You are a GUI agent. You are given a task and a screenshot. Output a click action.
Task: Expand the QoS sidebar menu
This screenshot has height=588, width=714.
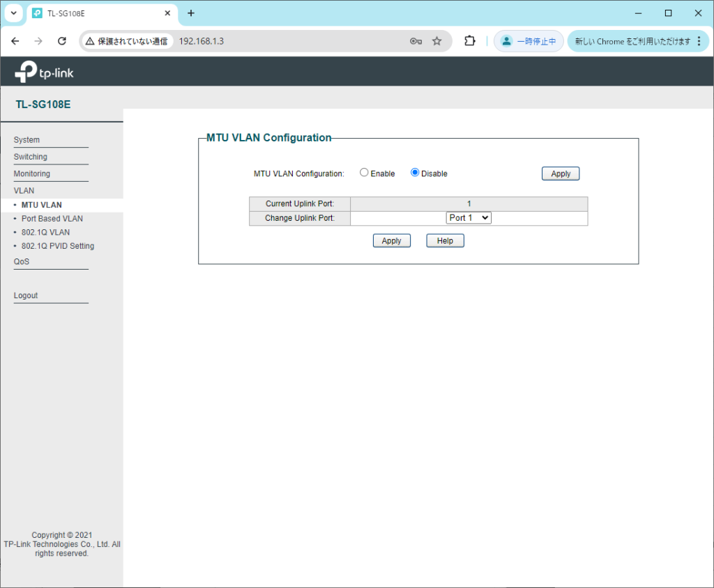[22, 262]
